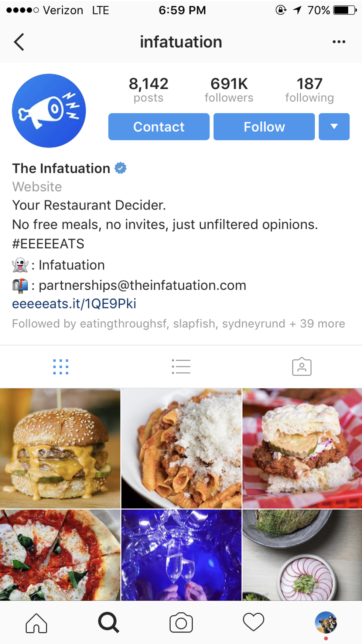Show tagged photos tab
This screenshot has width=362, height=644.
(302, 367)
